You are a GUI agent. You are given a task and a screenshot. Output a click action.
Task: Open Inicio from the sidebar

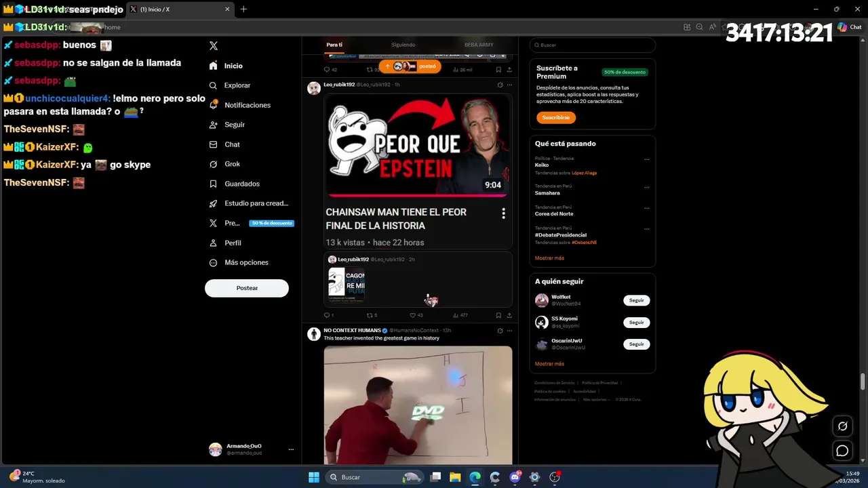(x=226, y=66)
